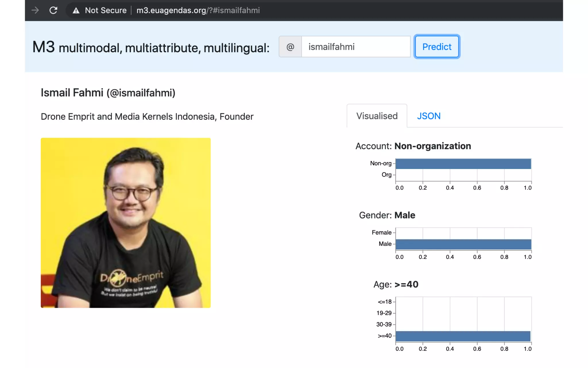Click the 30-39 label in Age chart
The height and width of the screenshot is (368, 588).
point(384,324)
